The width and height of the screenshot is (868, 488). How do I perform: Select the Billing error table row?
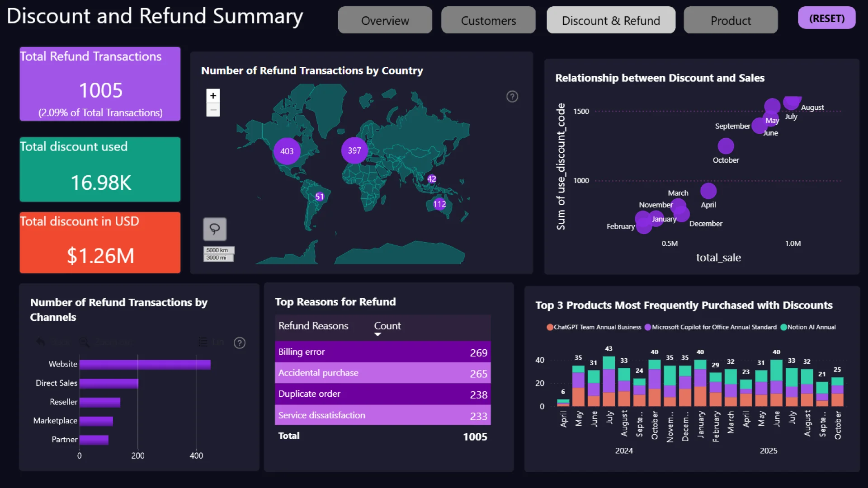click(x=382, y=352)
